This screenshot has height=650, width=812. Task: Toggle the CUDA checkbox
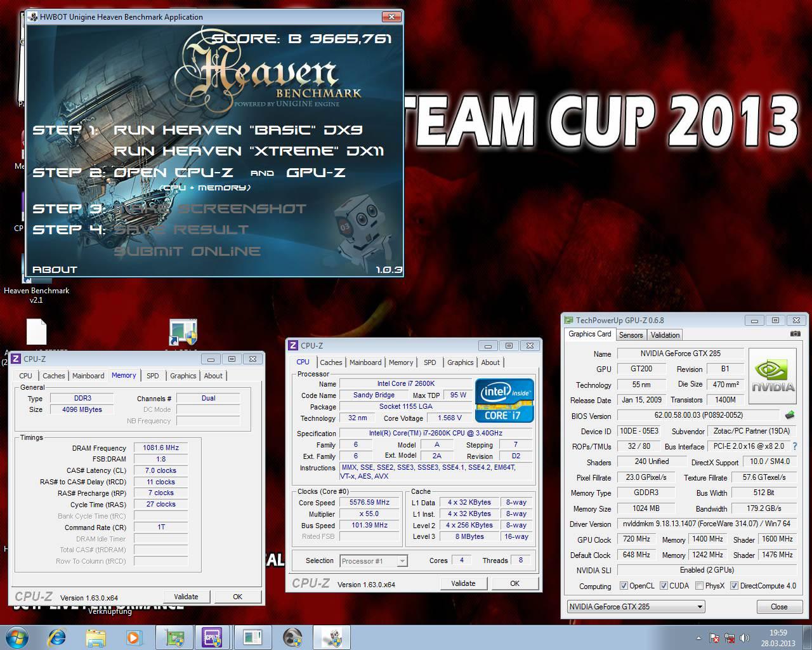pyautogui.click(x=664, y=586)
